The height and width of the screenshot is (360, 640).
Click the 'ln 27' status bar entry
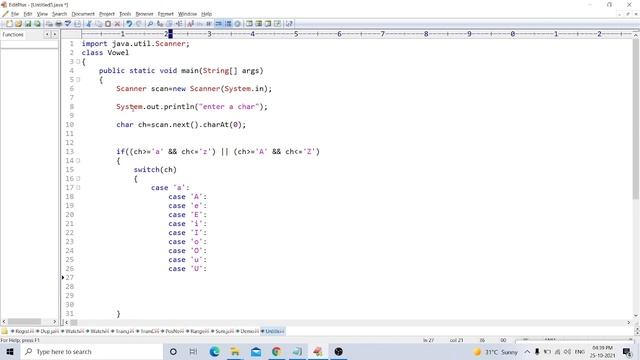428,340
